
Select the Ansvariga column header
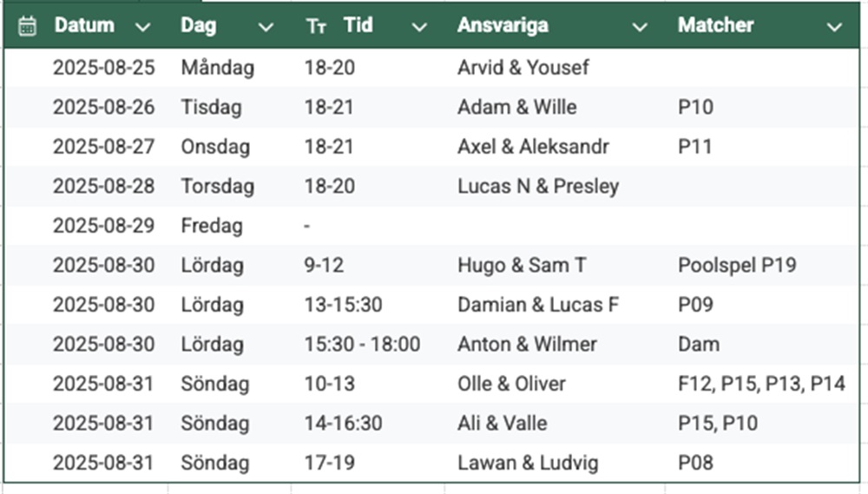click(x=503, y=25)
